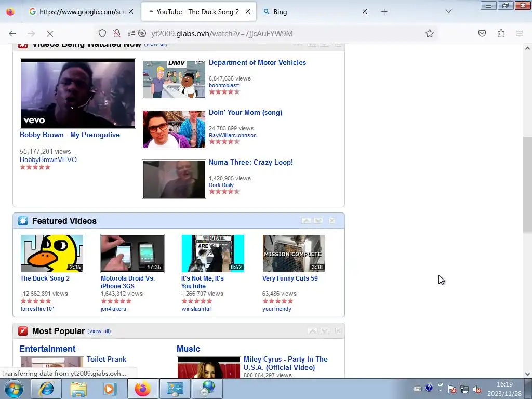The width and height of the screenshot is (532, 399).
Task: Click the Most Popular section icon
Action: pos(23,331)
